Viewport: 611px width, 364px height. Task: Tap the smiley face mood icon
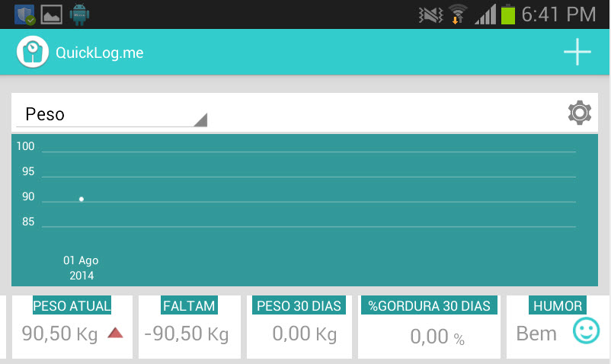[586, 330]
